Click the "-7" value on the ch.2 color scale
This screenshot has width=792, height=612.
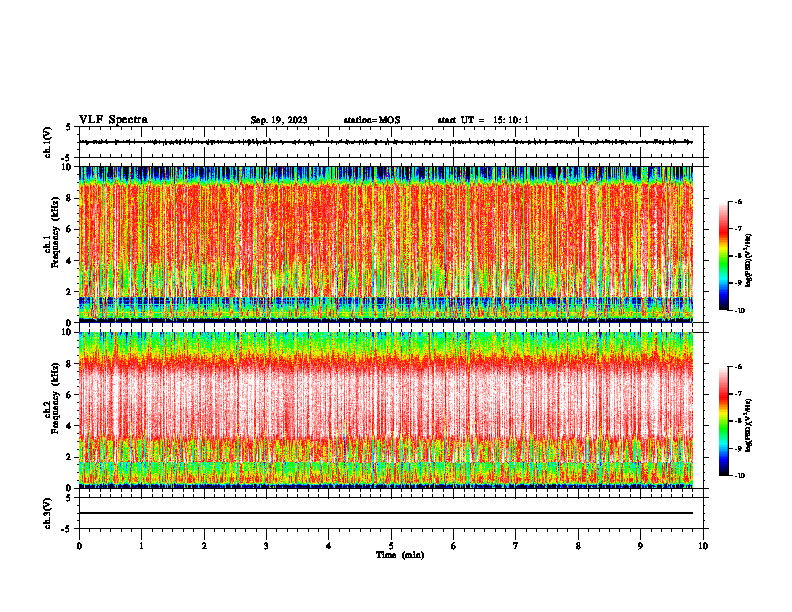point(738,394)
